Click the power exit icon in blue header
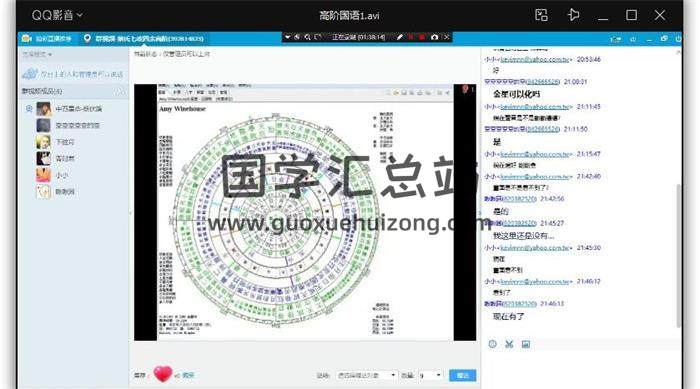 [679, 39]
